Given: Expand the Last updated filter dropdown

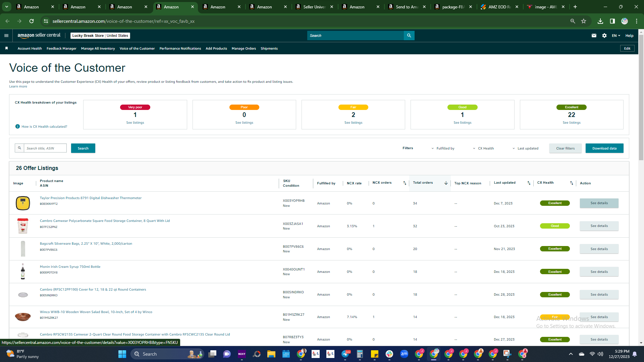Looking at the screenshot, I should tap(525, 148).
